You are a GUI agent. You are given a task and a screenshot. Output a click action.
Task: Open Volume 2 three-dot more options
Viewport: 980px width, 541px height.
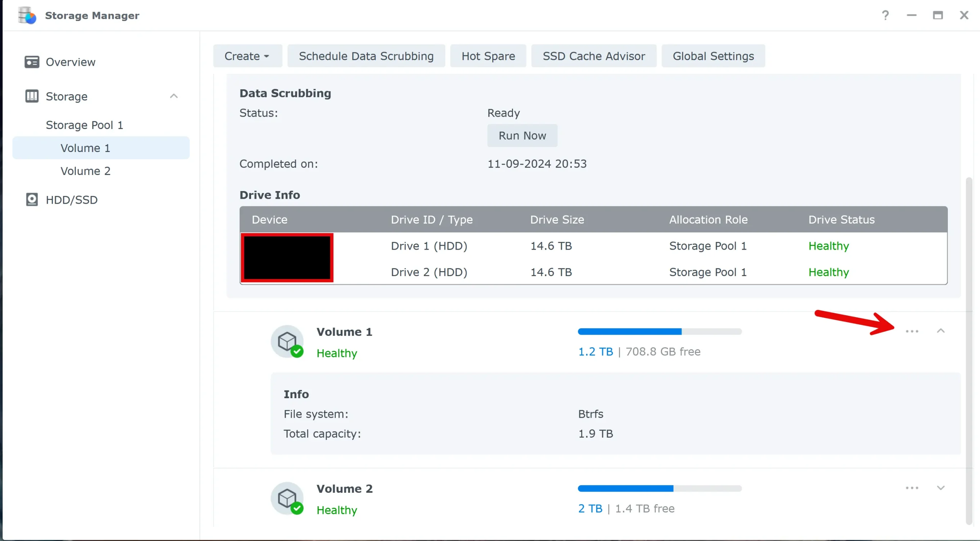point(912,488)
